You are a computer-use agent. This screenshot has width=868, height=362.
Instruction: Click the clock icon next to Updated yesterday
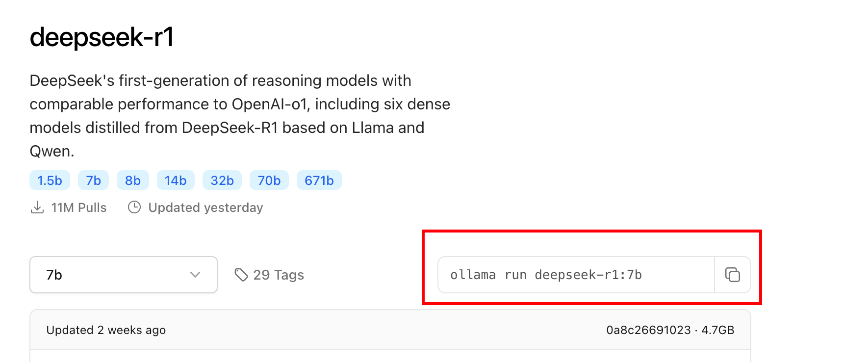coord(134,207)
